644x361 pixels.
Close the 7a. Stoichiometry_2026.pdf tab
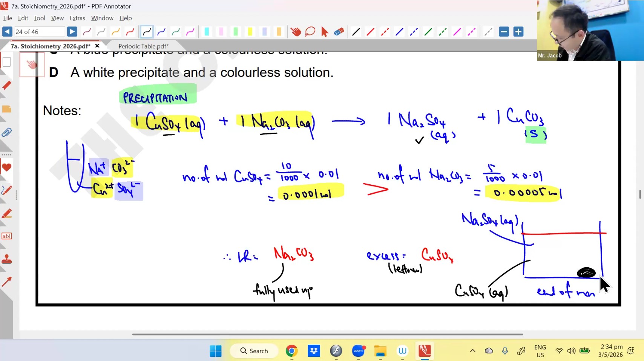click(x=97, y=46)
